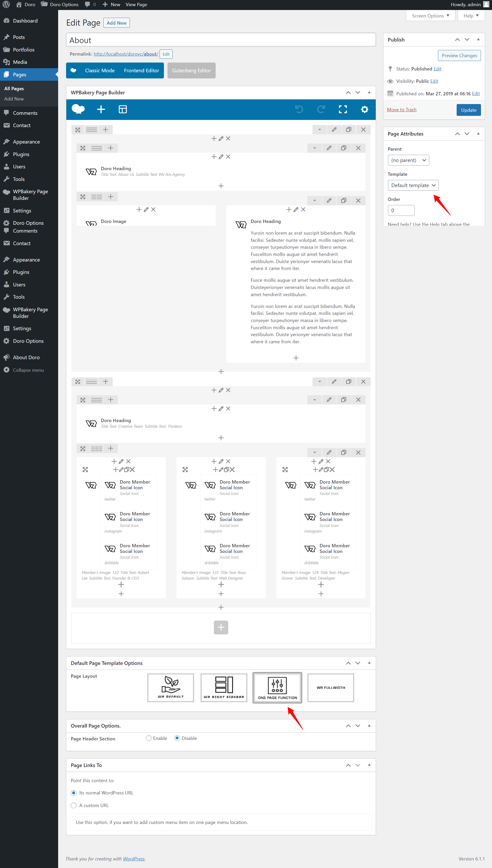Screen dimensions: 492x868
Task: Click the Order number field
Action: [x=401, y=211]
